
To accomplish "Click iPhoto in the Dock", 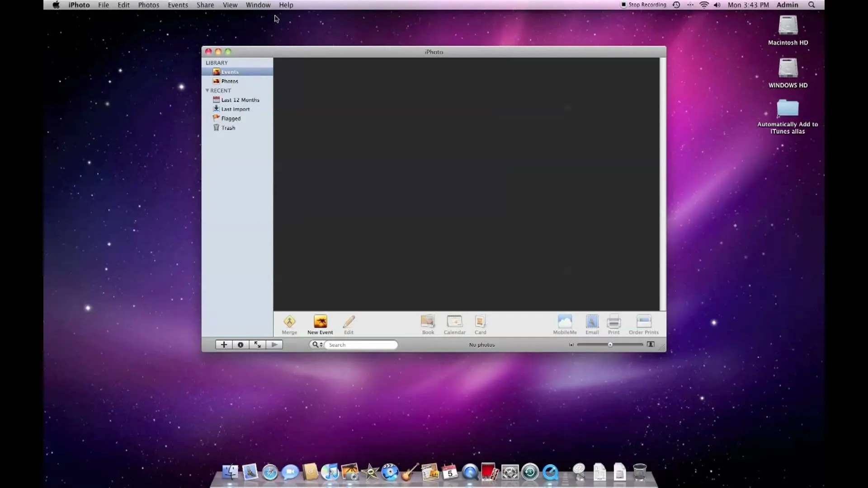I will pyautogui.click(x=350, y=472).
